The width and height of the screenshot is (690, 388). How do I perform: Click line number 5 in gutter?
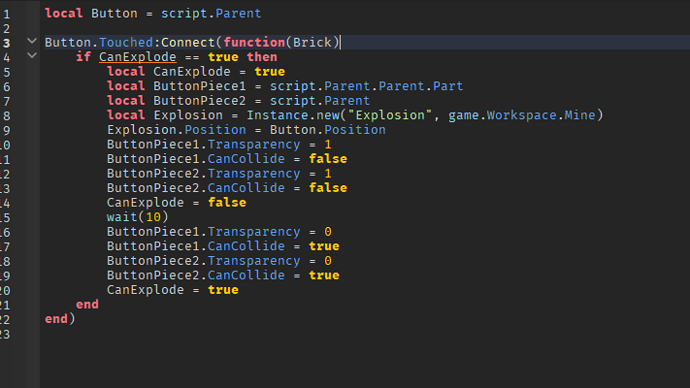coord(6,72)
